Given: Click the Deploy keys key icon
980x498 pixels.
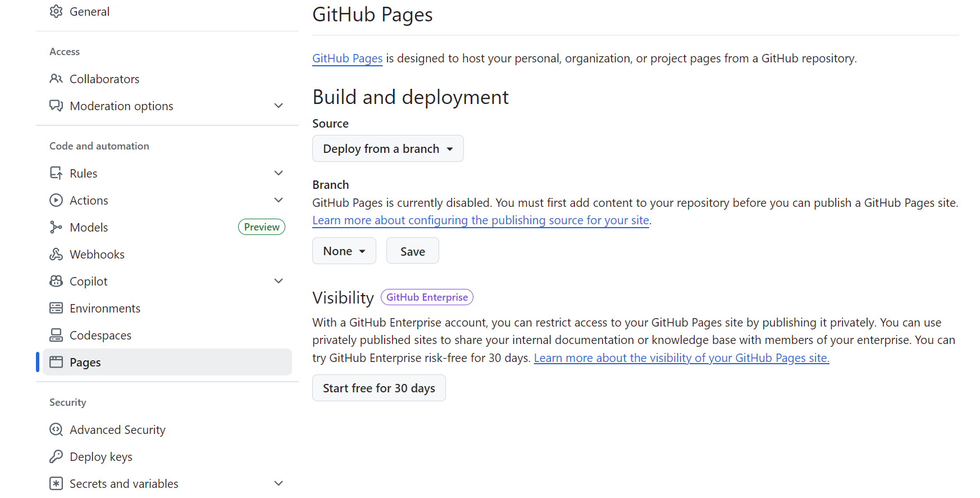Looking at the screenshot, I should coord(56,456).
